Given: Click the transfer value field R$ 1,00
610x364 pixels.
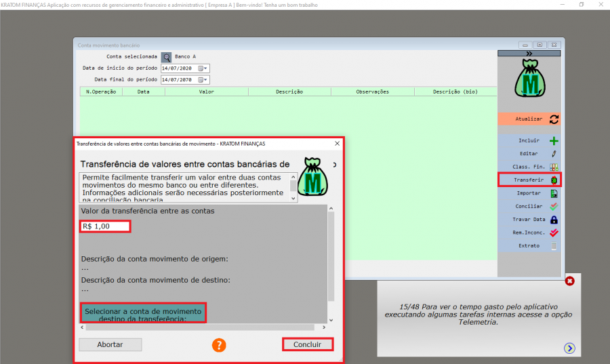Looking at the screenshot, I should click(x=104, y=226).
